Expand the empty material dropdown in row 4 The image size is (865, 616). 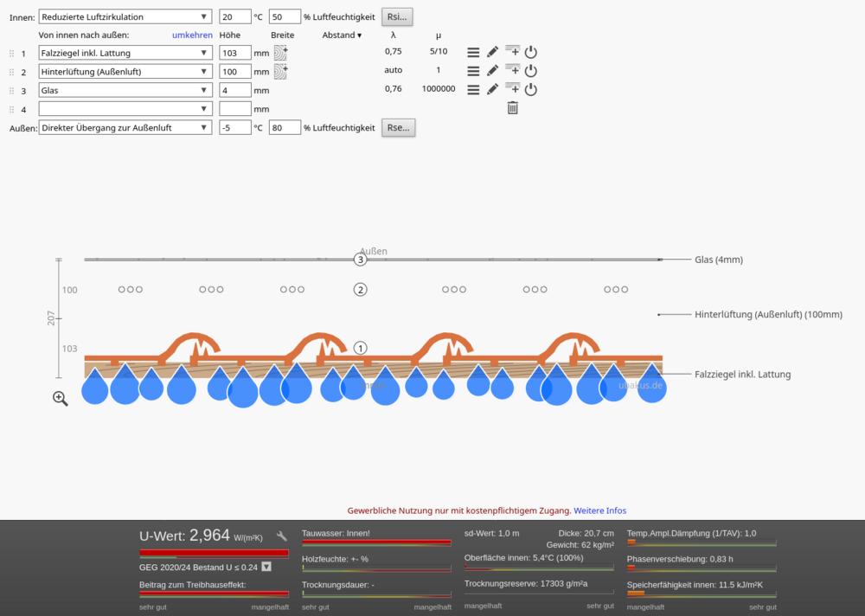pyautogui.click(x=125, y=109)
